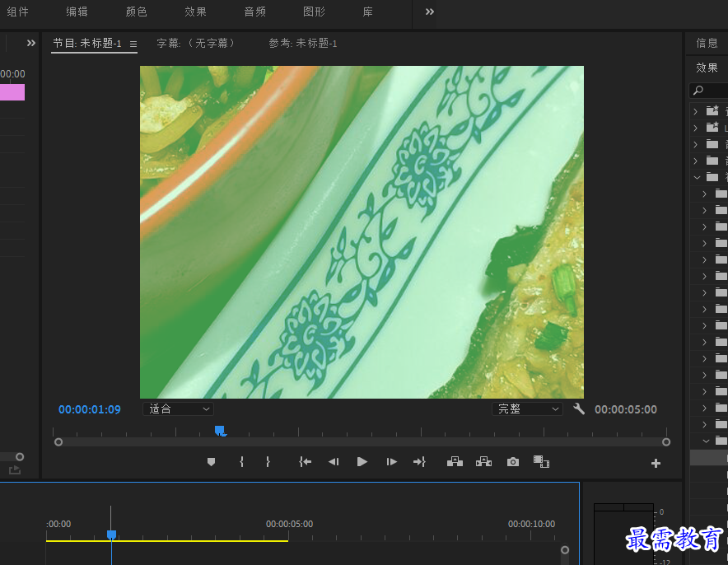
Task: Play the program monitor video
Action: pyautogui.click(x=362, y=462)
